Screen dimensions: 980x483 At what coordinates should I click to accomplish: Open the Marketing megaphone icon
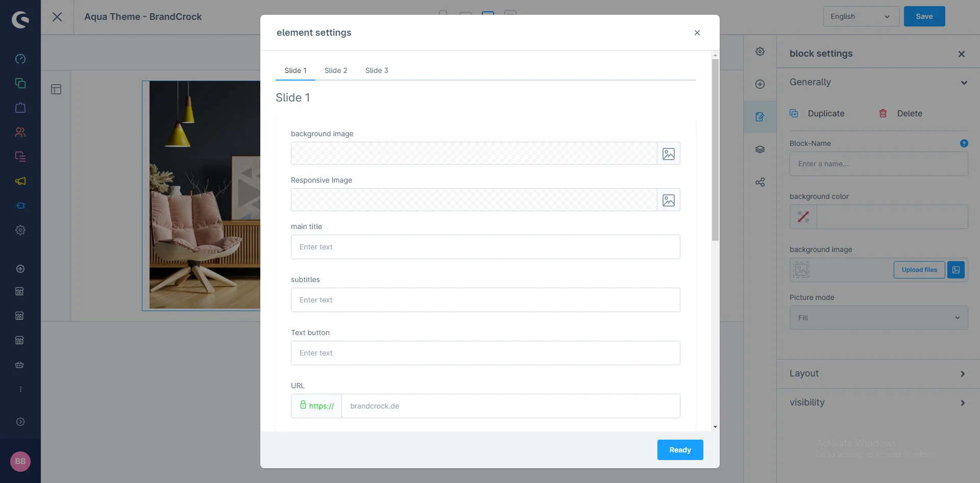pyautogui.click(x=20, y=181)
